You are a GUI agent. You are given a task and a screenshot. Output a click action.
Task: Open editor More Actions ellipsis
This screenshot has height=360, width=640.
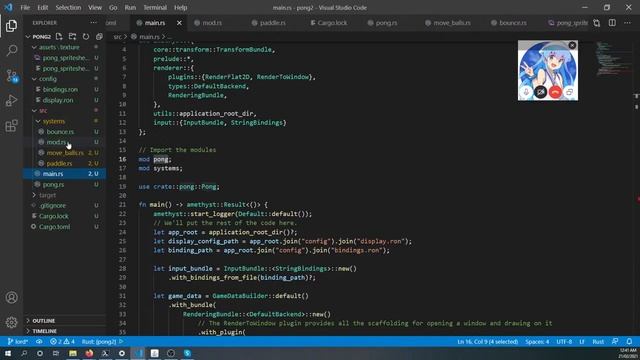[x=627, y=23]
